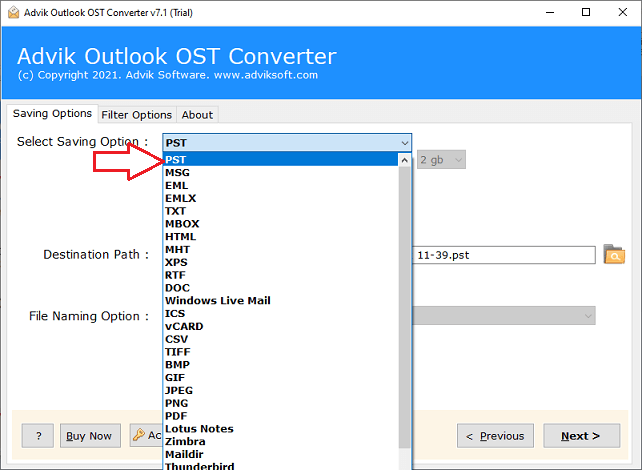Choose MBOX from the saving options list

182,224
